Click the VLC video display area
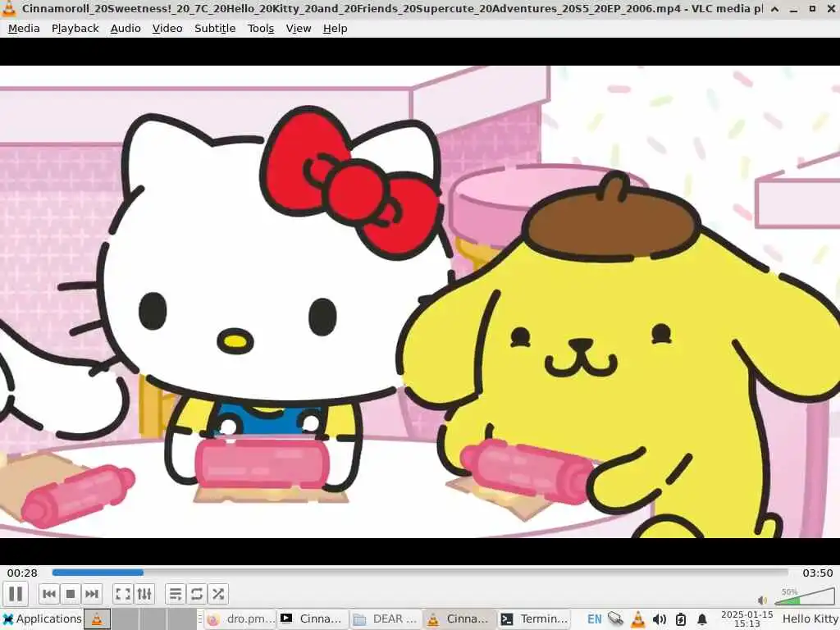The image size is (840, 630). (420, 302)
